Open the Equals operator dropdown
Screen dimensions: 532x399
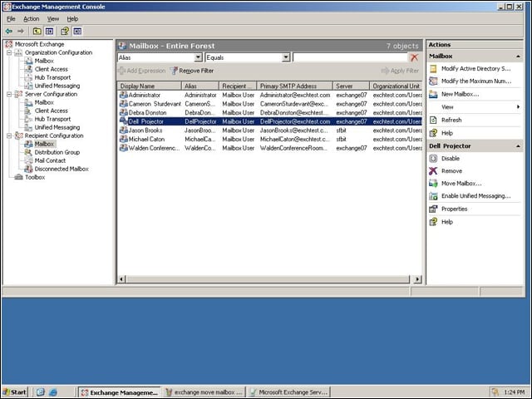[286, 57]
